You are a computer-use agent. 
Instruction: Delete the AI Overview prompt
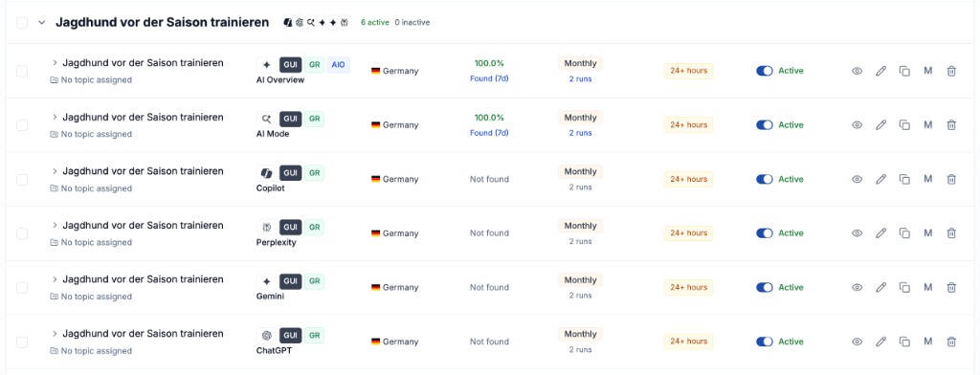951,71
